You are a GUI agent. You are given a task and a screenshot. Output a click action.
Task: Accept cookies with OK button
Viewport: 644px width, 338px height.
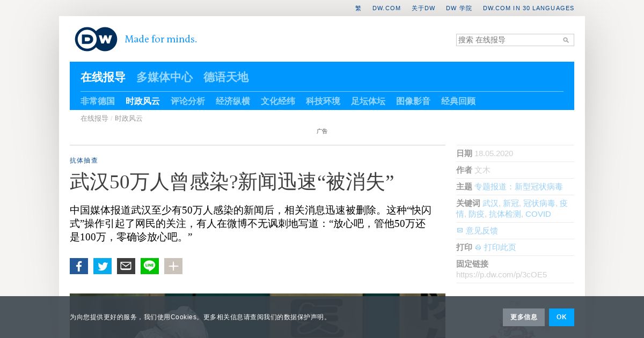pos(561,317)
